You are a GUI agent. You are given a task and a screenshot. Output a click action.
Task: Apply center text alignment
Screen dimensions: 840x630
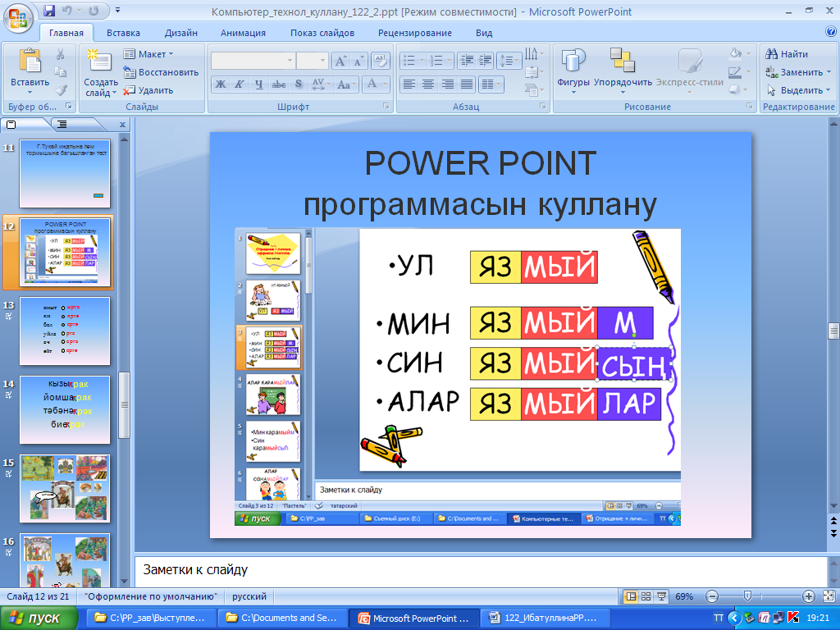(428, 84)
